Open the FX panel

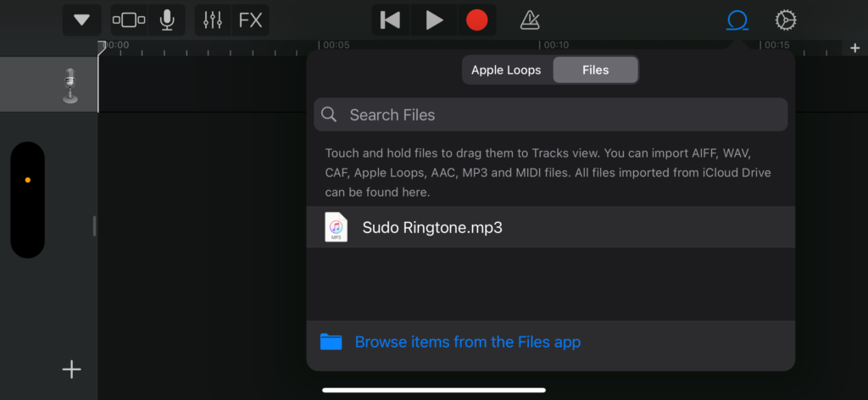[250, 20]
